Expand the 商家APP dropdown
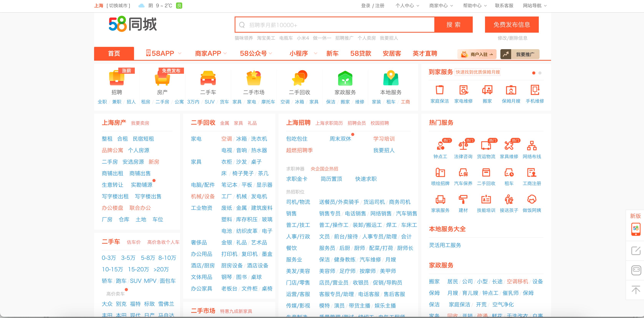 211,53
